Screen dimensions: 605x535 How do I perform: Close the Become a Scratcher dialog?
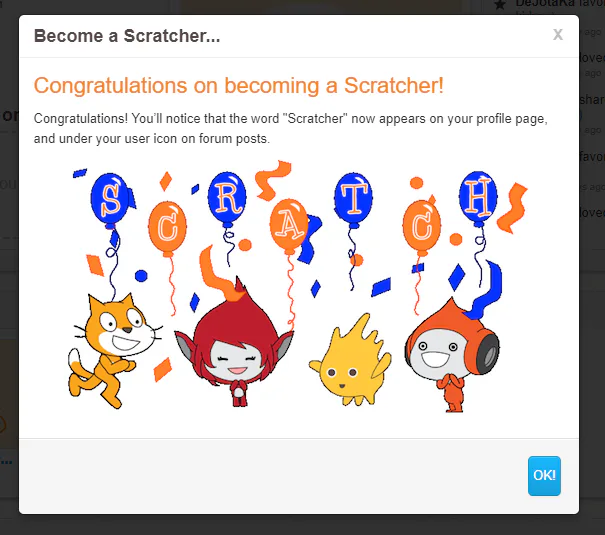click(558, 35)
